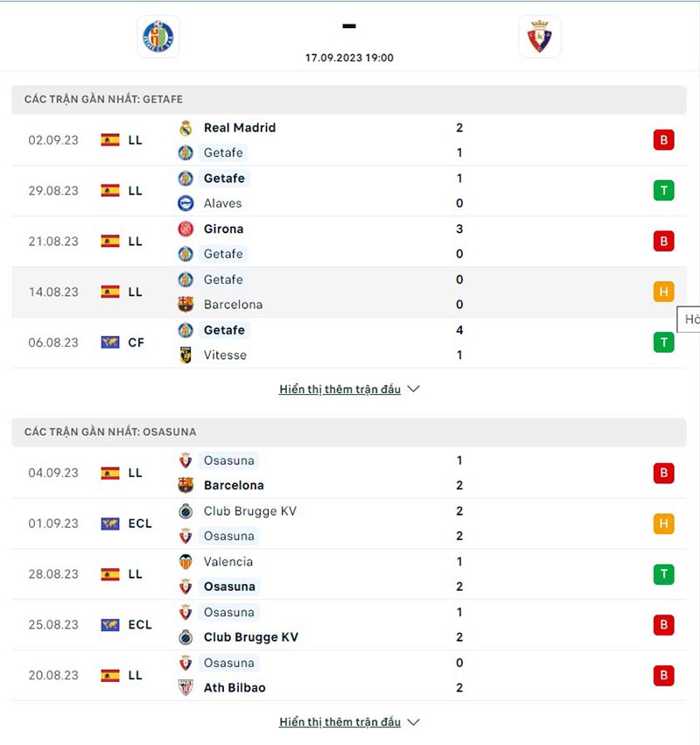Click the Valencia club crest
The width and height of the screenshot is (700, 745).
click(187, 561)
